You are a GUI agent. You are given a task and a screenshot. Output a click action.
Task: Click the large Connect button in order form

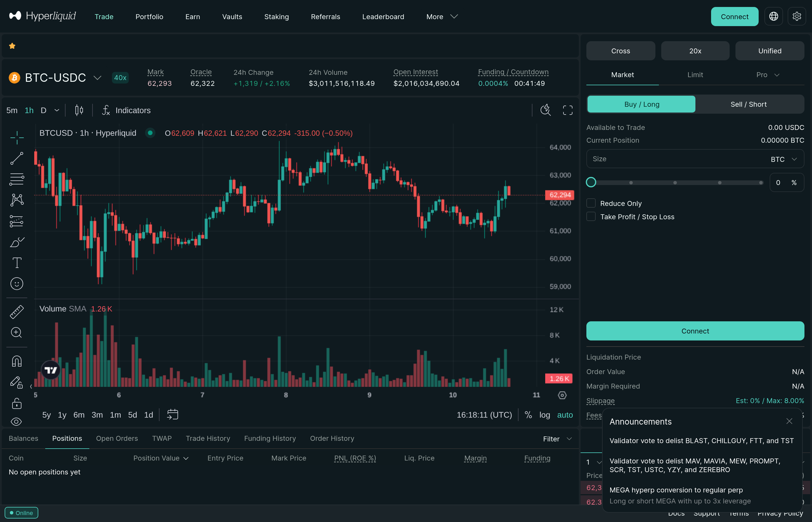695,331
